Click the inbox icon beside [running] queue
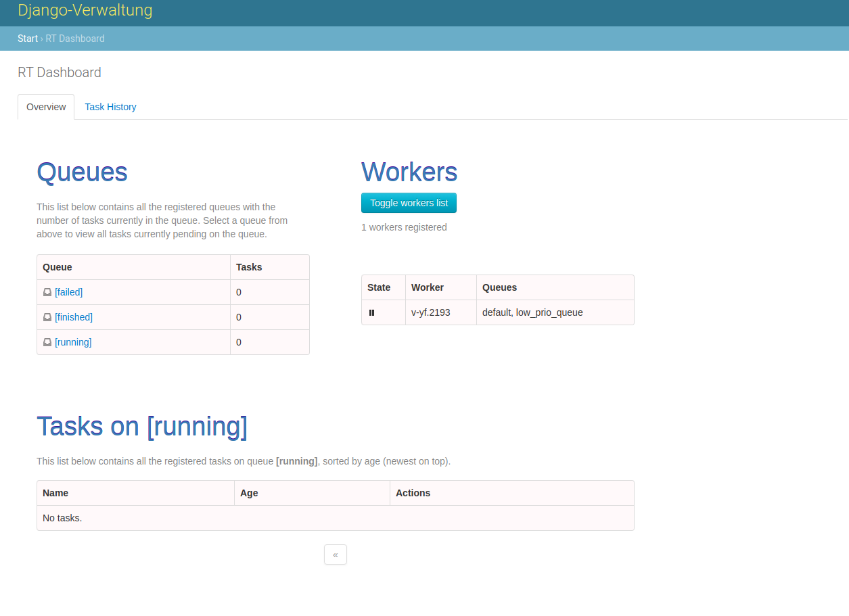Image resolution: width=849 pixels, height=616 pixels. (x=47, y=342)
